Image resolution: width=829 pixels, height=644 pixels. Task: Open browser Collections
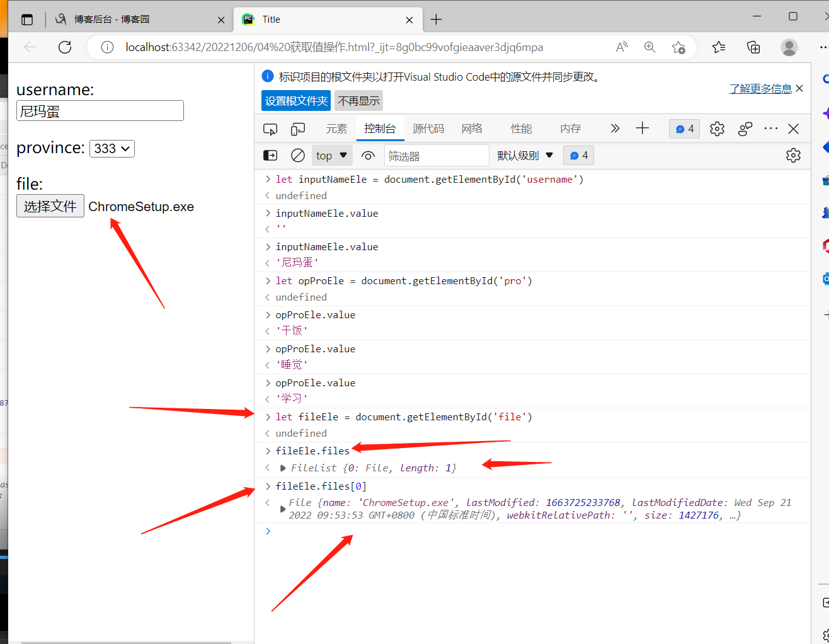pyautogui.click(x=753, y=47)
